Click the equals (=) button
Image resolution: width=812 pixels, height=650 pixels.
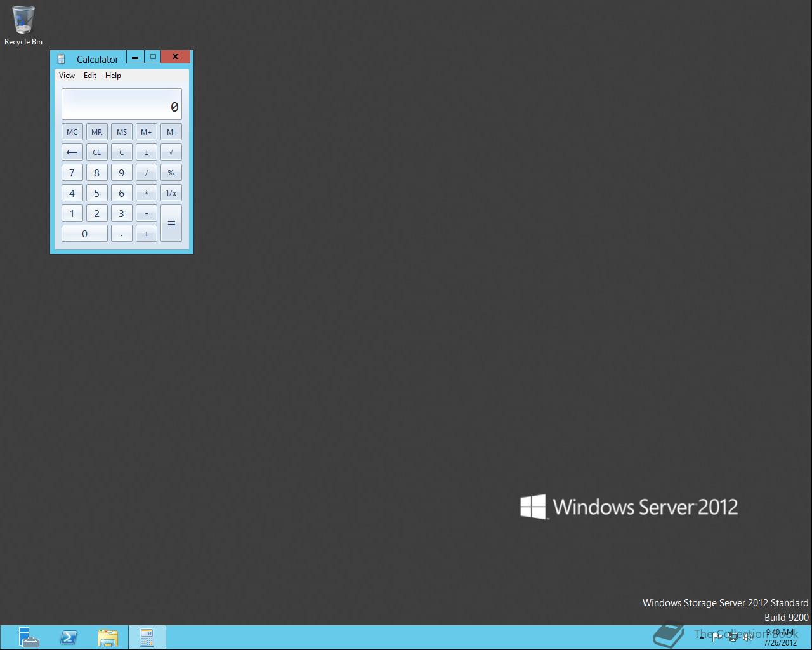(x=171, y=223)
